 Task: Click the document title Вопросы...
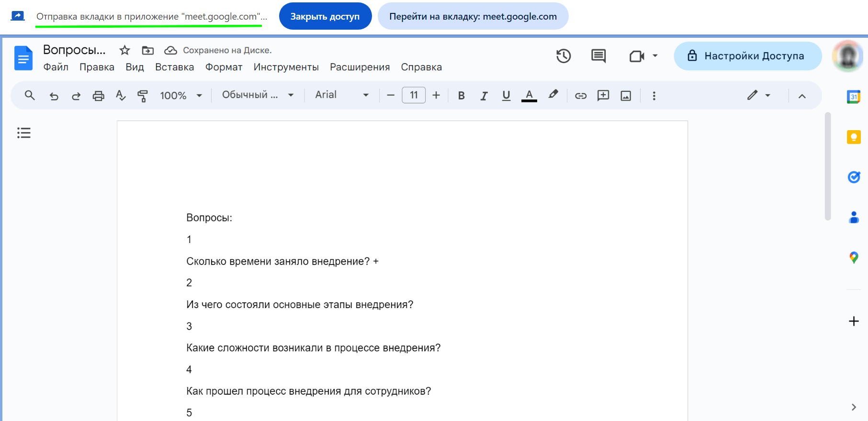(74, 50)
